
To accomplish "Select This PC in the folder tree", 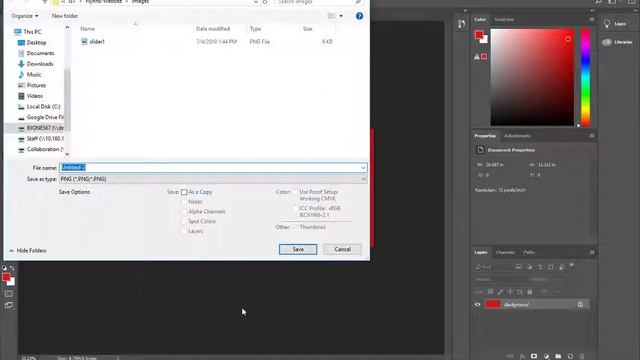I will point(32,32).
